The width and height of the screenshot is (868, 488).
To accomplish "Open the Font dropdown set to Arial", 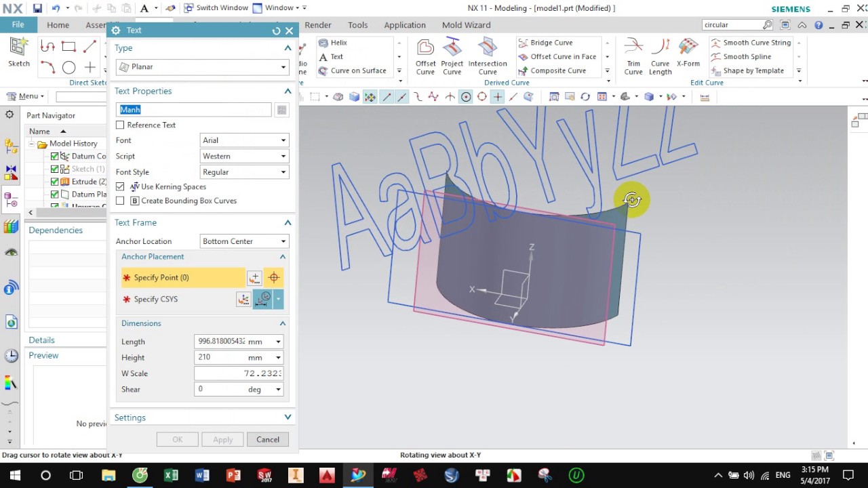I will tap(244, 140).
